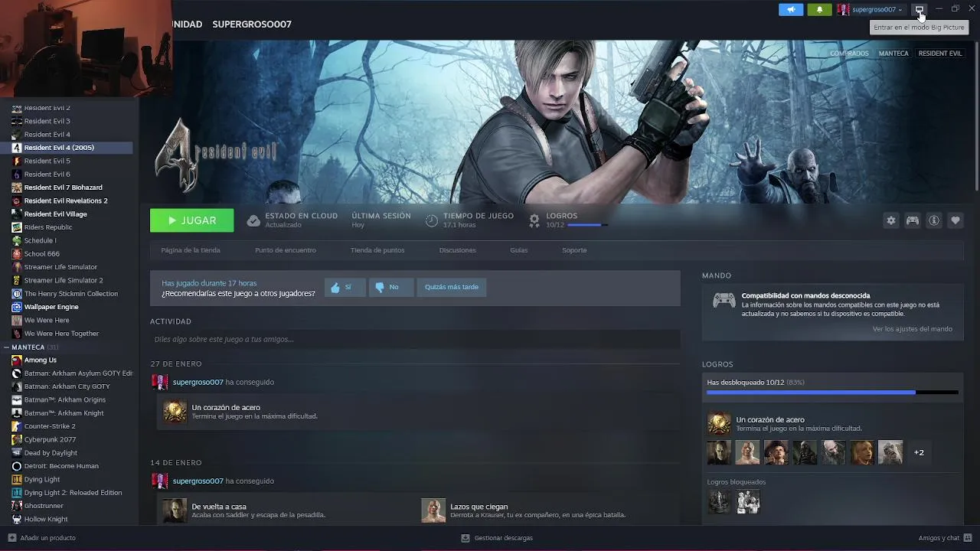The height and width of the screenshot is (551, 980).
Task: Collapse the MANTECA category
Action: [6, 347]
